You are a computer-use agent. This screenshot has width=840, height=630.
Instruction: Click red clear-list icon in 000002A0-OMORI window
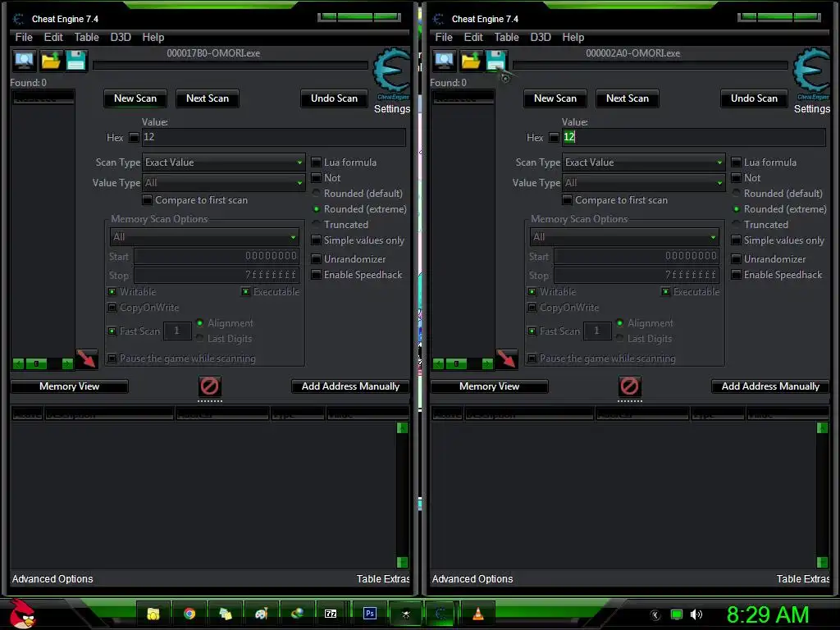pyautogui.click(x=629, y=386)
